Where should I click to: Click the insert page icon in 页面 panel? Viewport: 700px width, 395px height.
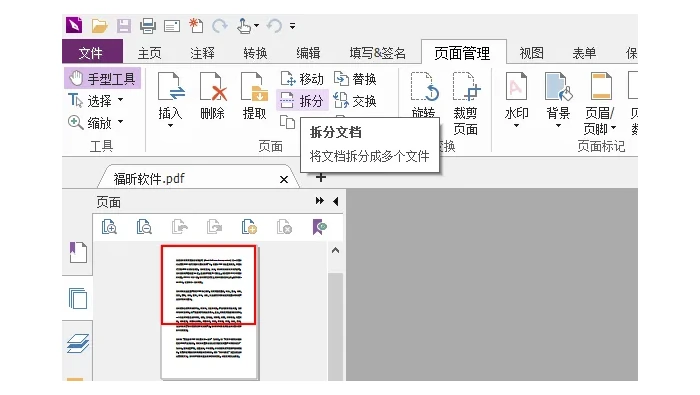249,227
